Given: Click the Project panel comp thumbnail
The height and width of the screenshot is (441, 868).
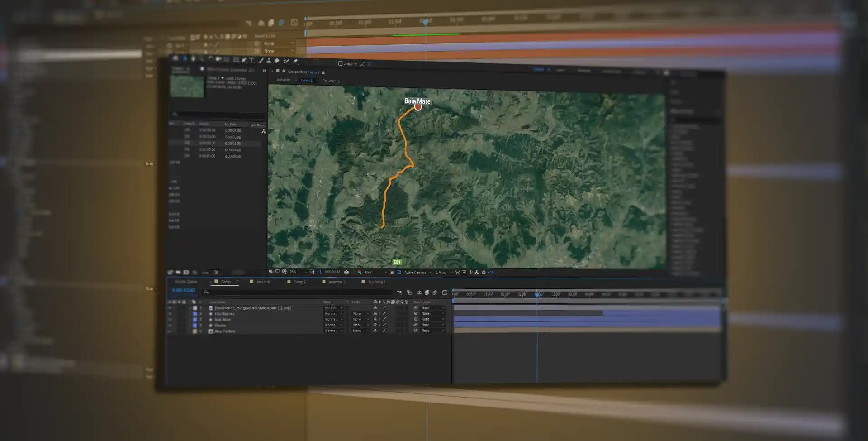Looking at the screenshot, I should [x=187, y=86].
